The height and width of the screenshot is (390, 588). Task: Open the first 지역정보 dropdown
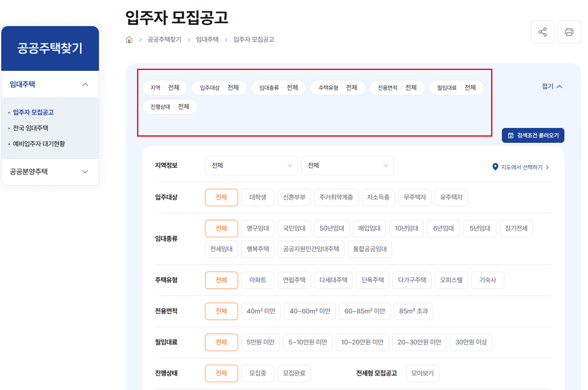coord(251,166)
